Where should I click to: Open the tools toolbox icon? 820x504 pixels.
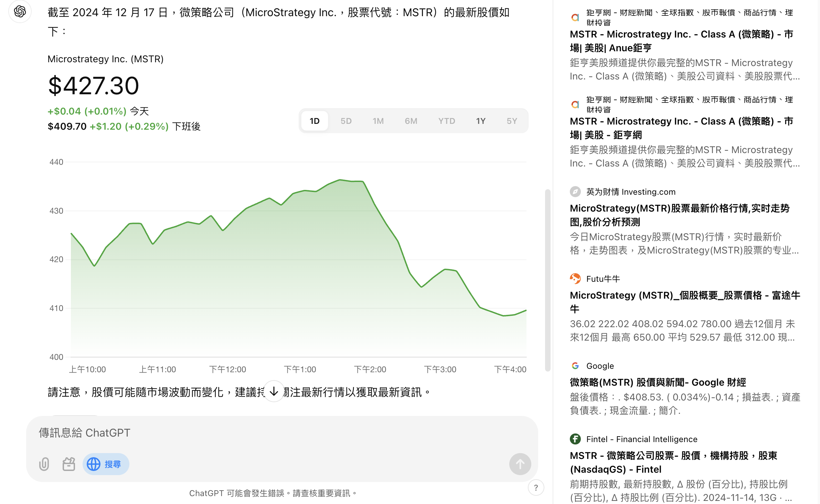click(69, 464)
